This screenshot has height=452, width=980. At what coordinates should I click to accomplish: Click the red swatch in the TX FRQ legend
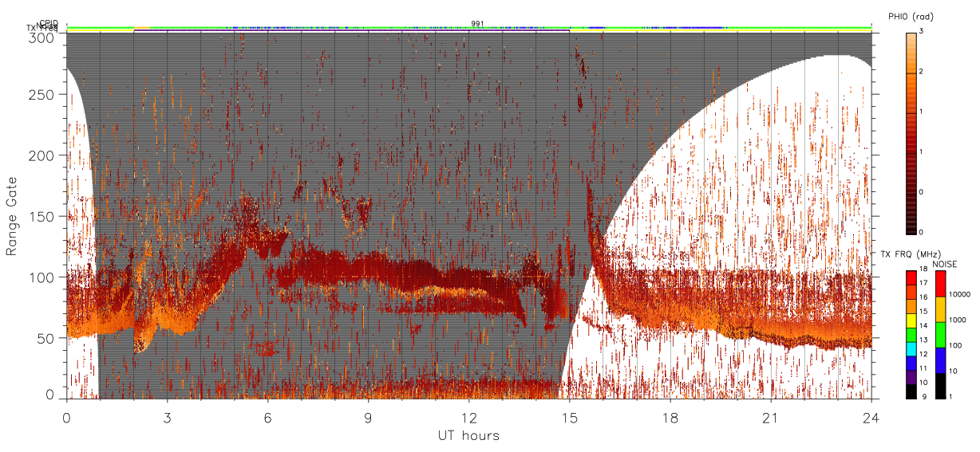(x=911, y=278)
